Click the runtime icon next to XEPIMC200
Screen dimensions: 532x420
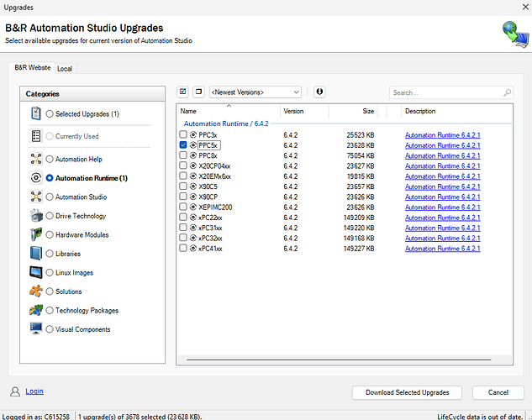coord(193,207)
